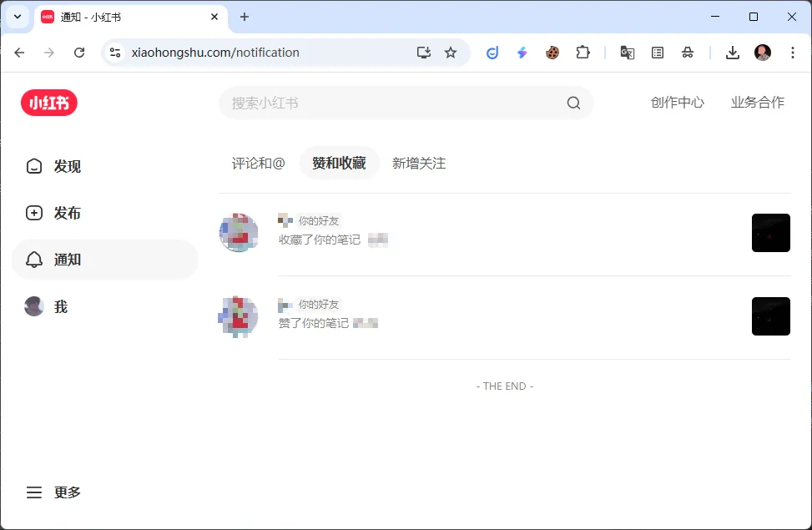Click the 小红书 red logo
The height and width of the screenshot is (530, 812).
[x=49, y=103]
